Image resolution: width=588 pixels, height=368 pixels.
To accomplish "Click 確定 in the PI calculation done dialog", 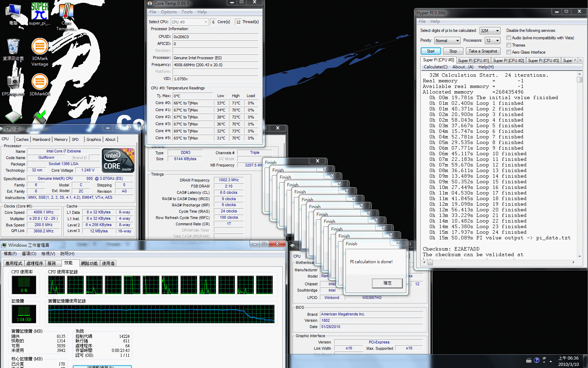I will coord(387,283).
